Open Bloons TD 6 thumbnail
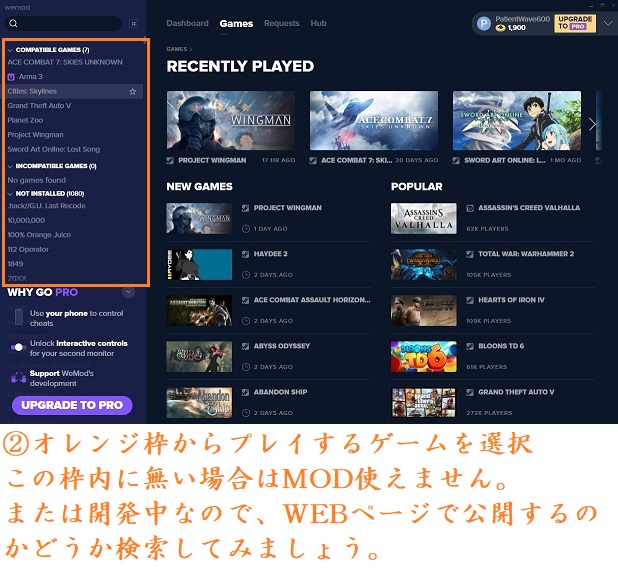The height and width of the screenshot is (568, 618). 424,357
